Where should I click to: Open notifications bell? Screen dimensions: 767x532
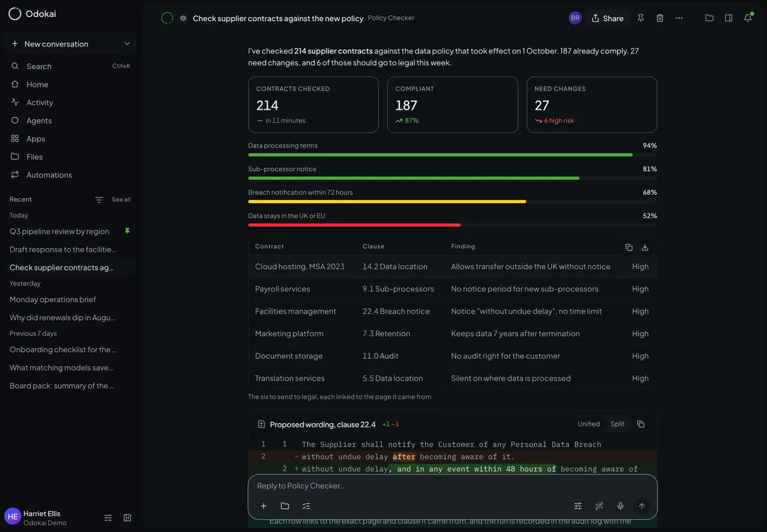pyautogui.click(x=748, y=19)
